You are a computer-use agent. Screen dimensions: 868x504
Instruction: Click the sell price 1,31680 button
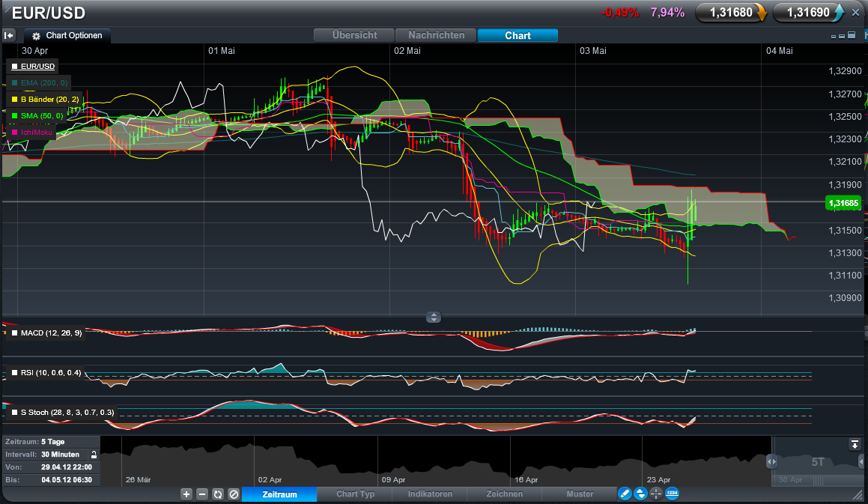731,13
